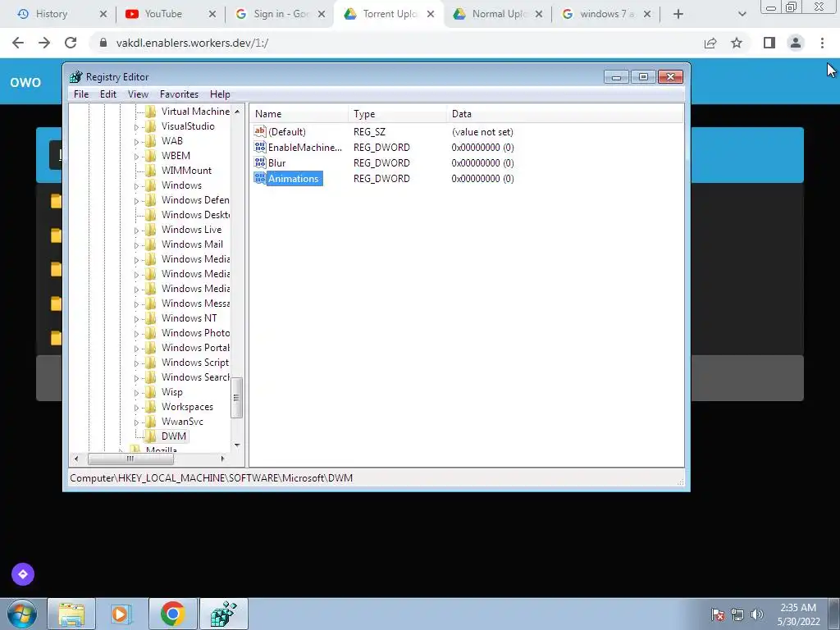This screenshot has height=630, width=840.
Task: Open Chrome's side panel icon
Action: 769,43
